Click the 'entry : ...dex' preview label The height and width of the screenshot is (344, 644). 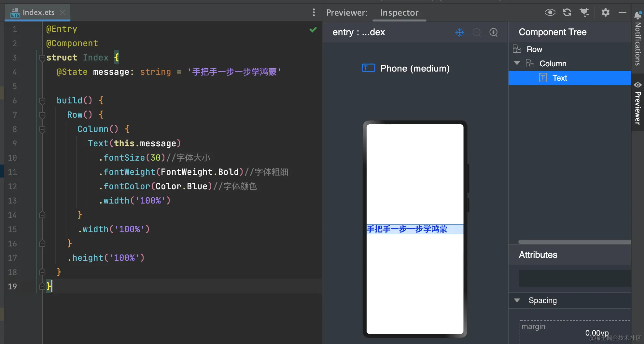[358, 32]
